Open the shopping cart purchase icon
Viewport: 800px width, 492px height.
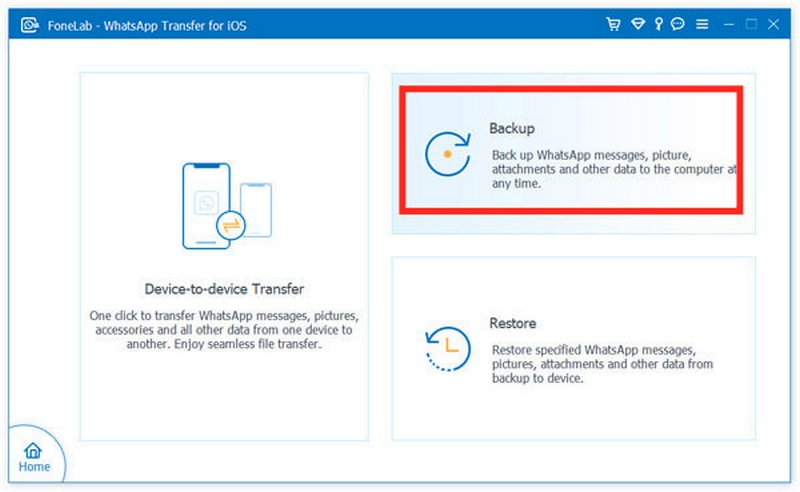point(613,23)
